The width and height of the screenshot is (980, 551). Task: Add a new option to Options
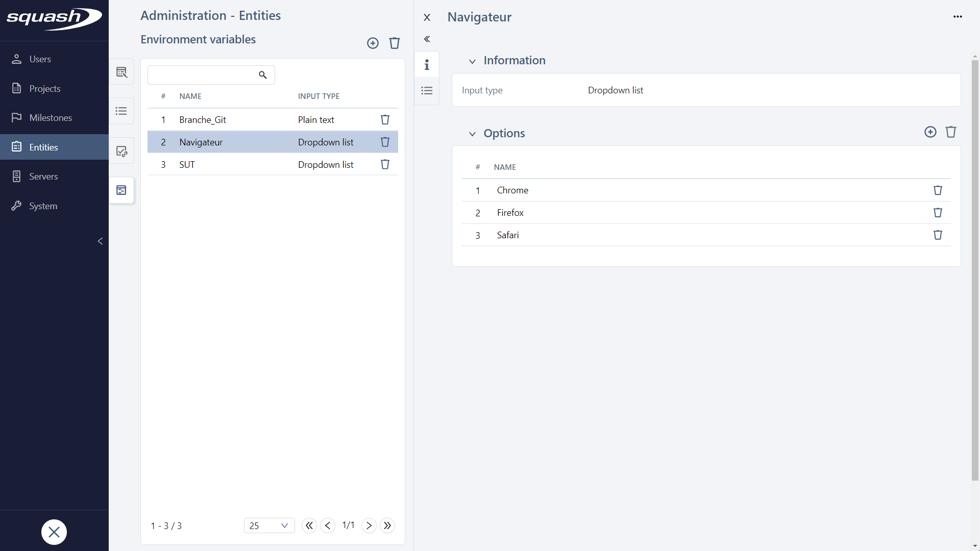(x=930, y=132)
